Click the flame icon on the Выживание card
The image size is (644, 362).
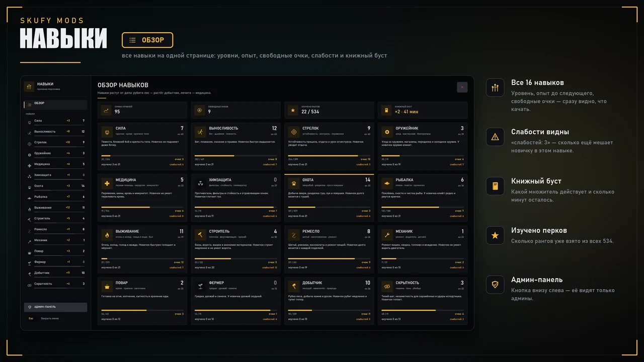coord(107,235)
